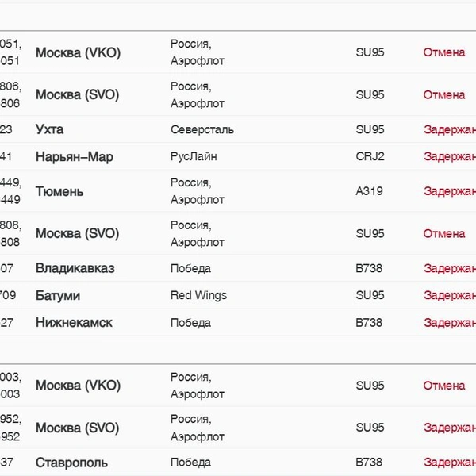Click Победа airline in Нижнекамск row

pos(190,323)
